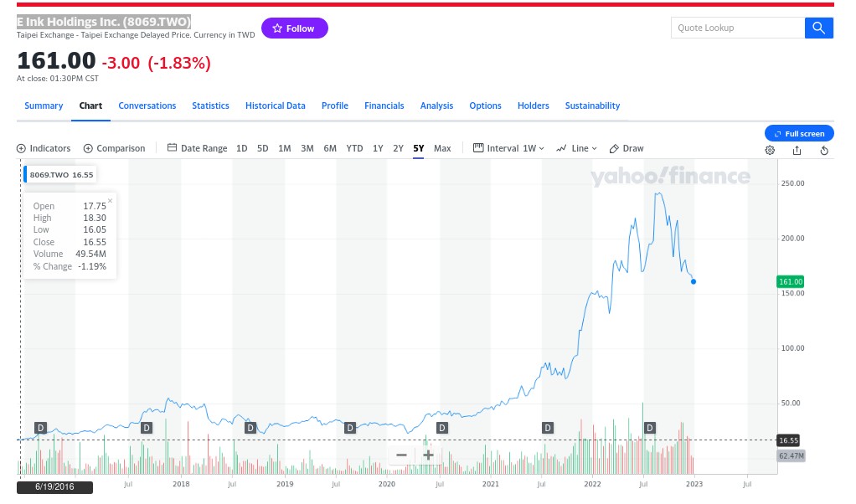
Task: Follow E Ink Holdings stock
Action: 295,28
